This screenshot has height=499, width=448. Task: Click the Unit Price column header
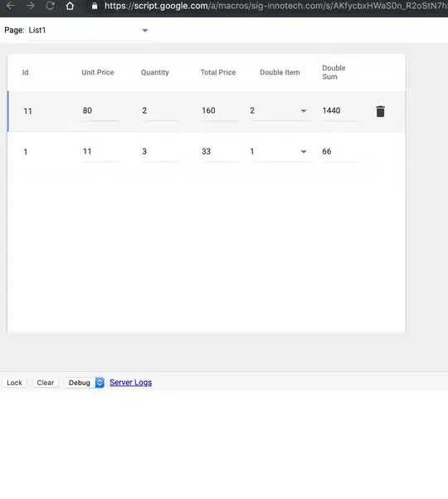[x=98, y=72]
